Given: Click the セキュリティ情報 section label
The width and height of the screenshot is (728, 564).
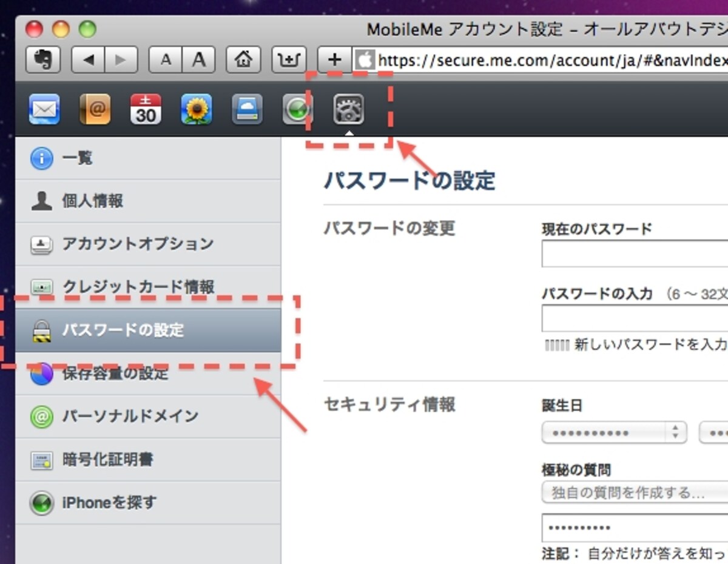Looking at the screenshot, I should (x=389, y=405).
